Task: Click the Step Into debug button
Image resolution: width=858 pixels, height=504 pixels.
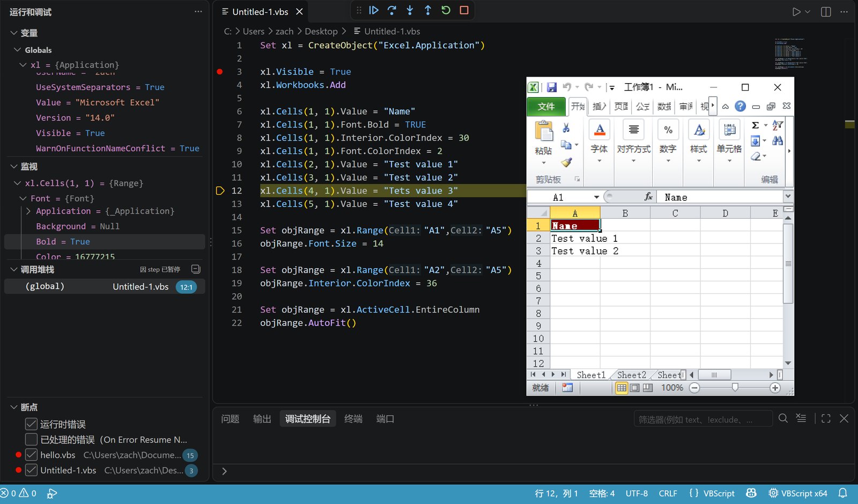Action: point(410,10)
